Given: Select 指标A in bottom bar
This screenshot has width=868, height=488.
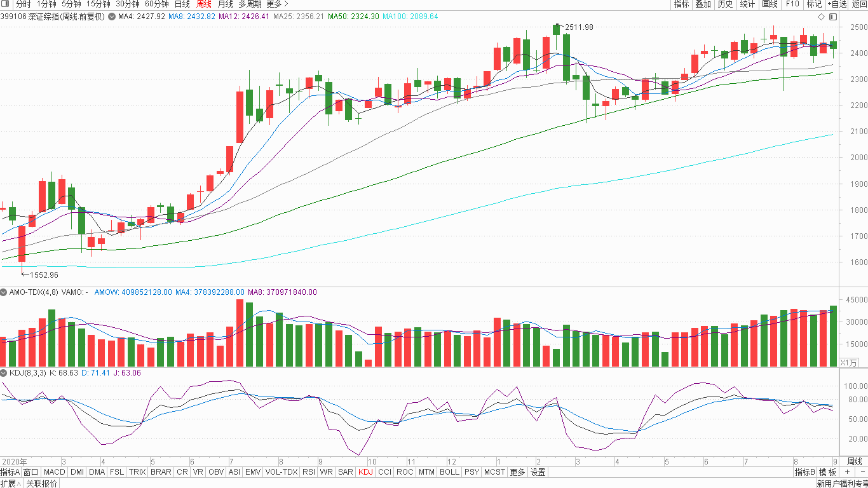Looking at the screenshot, I should coord(10,472).
